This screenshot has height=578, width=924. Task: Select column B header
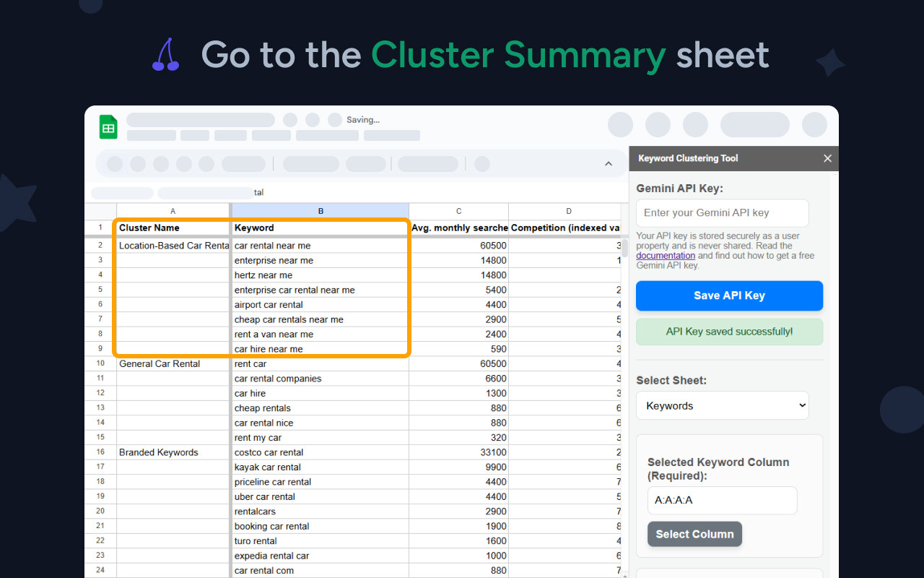[320, 211]
